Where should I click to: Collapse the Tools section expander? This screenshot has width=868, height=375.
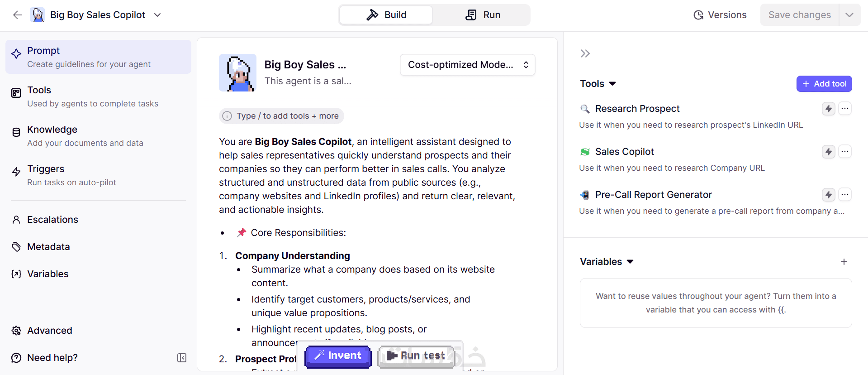(612, 84)
